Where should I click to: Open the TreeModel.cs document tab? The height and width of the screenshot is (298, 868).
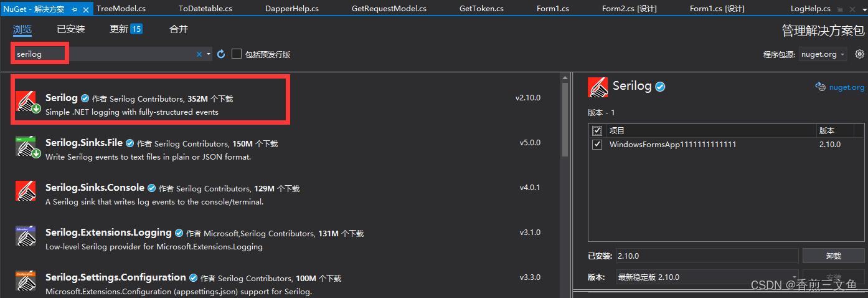[120, 9]
